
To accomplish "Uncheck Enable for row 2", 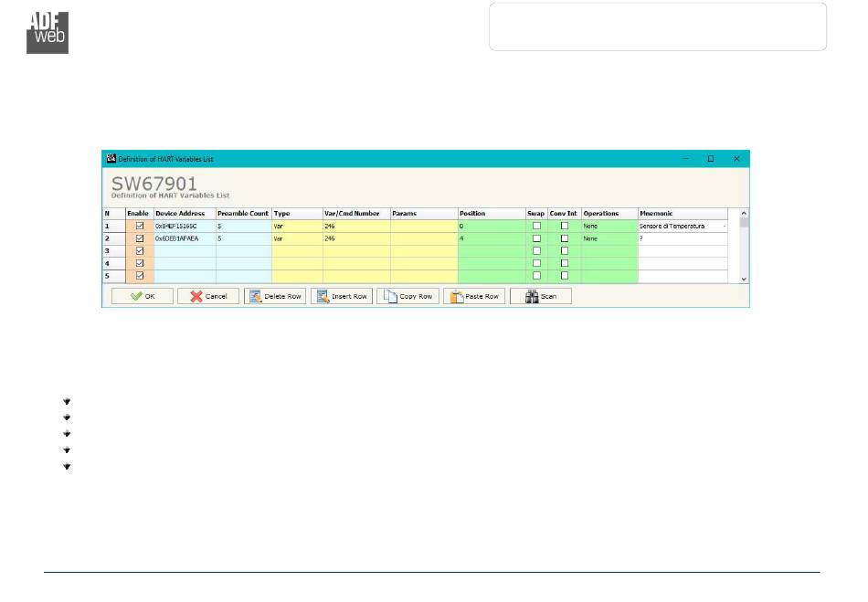I will coord(140,238).
